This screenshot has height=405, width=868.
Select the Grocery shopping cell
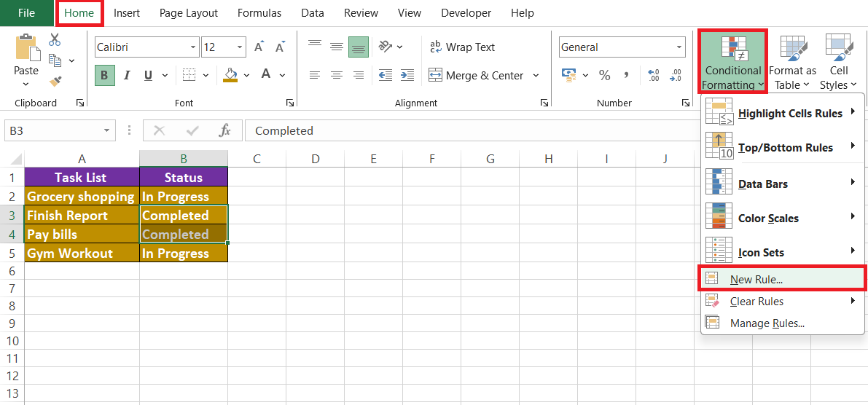82,197
